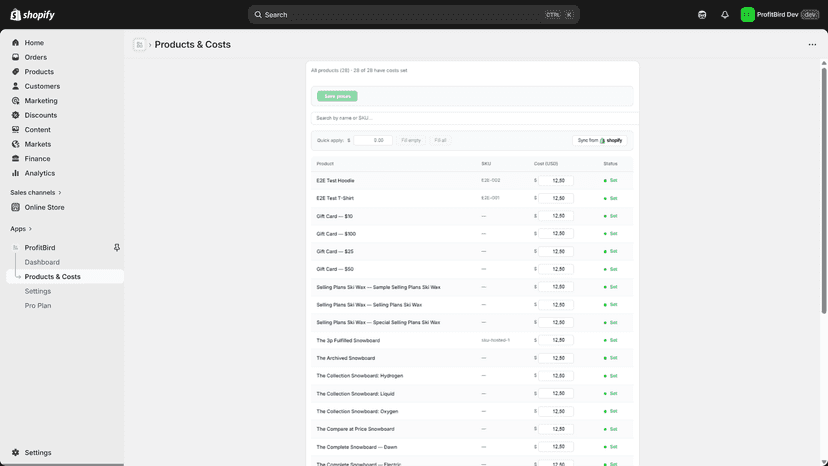This screenshot has width=828, height=466.
Task: Click the Finance bank icon
Action: (15, 159)
